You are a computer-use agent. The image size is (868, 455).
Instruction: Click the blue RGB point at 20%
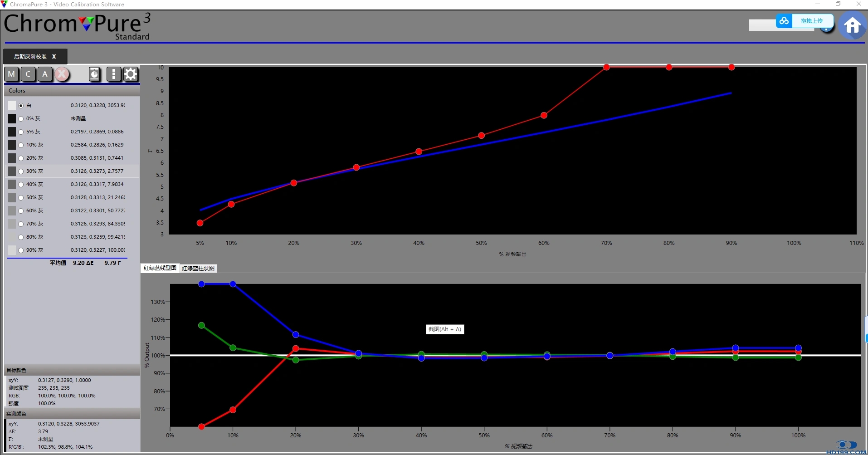click(x=296, y=334)
